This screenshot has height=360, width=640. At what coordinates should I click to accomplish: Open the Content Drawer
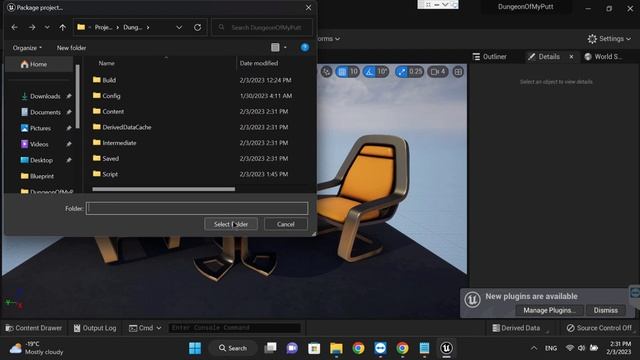pos(33,328)
